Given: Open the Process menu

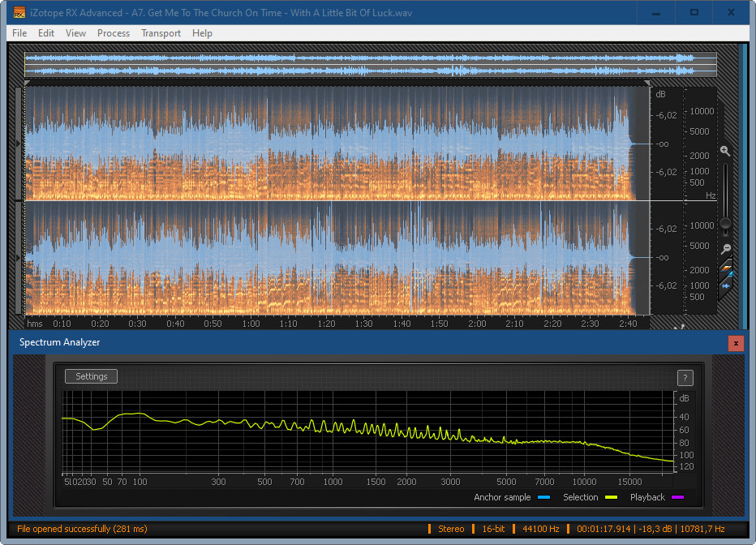Looking at the screenshot, I should click(x=114, y=33).
